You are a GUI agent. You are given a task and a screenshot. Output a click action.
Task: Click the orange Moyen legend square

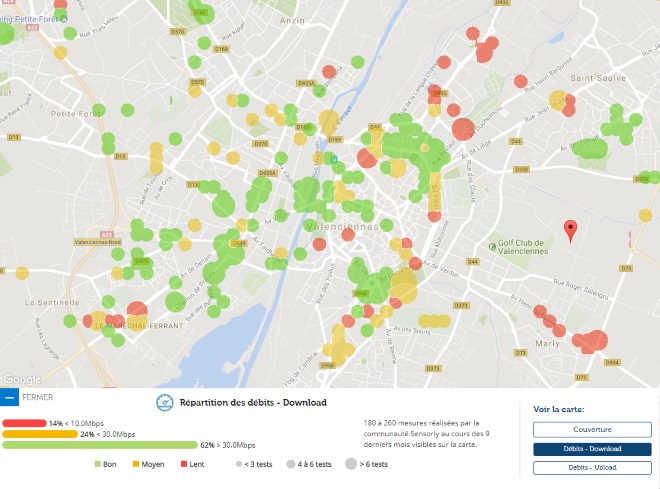point(136,464)
